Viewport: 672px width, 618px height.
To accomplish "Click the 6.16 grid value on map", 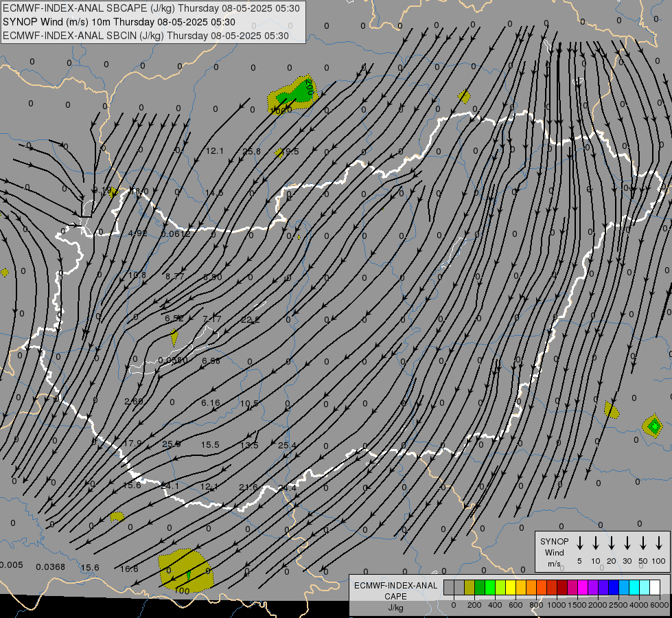I will pos(211,402).
